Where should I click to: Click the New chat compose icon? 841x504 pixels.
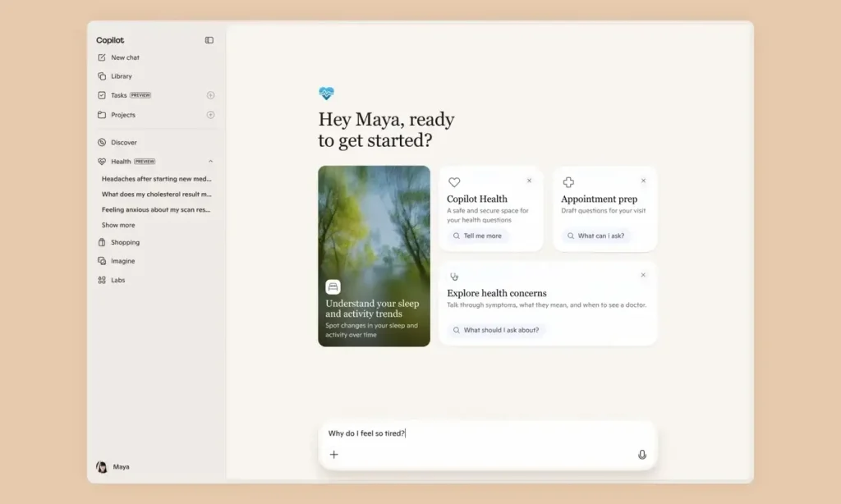(102, 57)
